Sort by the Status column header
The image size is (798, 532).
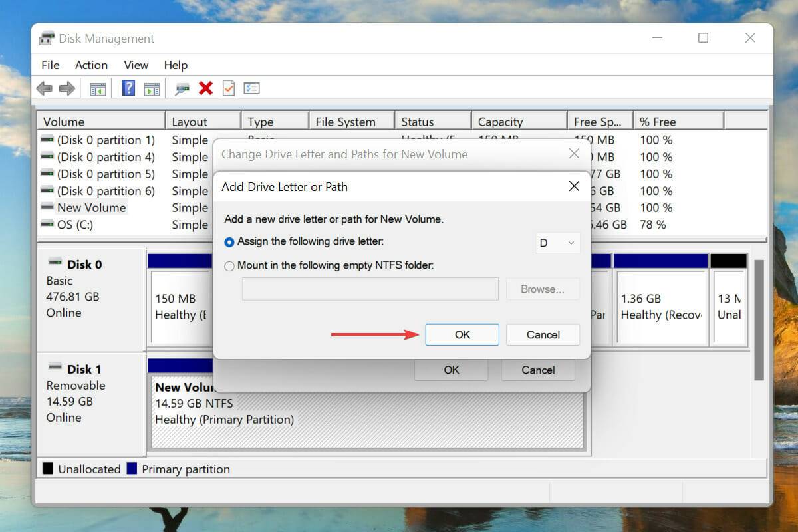433,122
